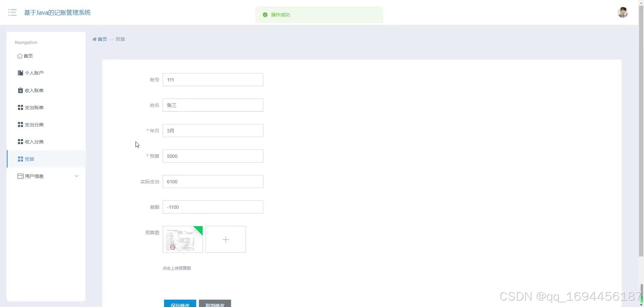Image resolution: width=644 pixels, height=307 pixels.
Task: Click the home icon in the breadcrumb
Action: click(95, 39)
